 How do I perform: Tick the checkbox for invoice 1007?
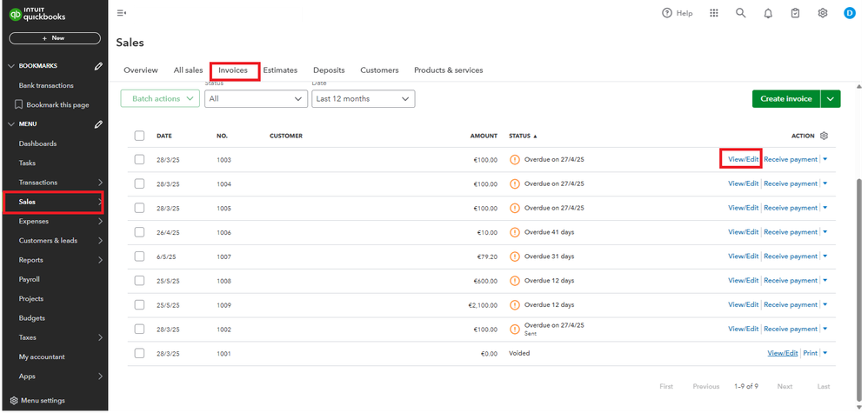pyautogui.click(x=139, y=256)
